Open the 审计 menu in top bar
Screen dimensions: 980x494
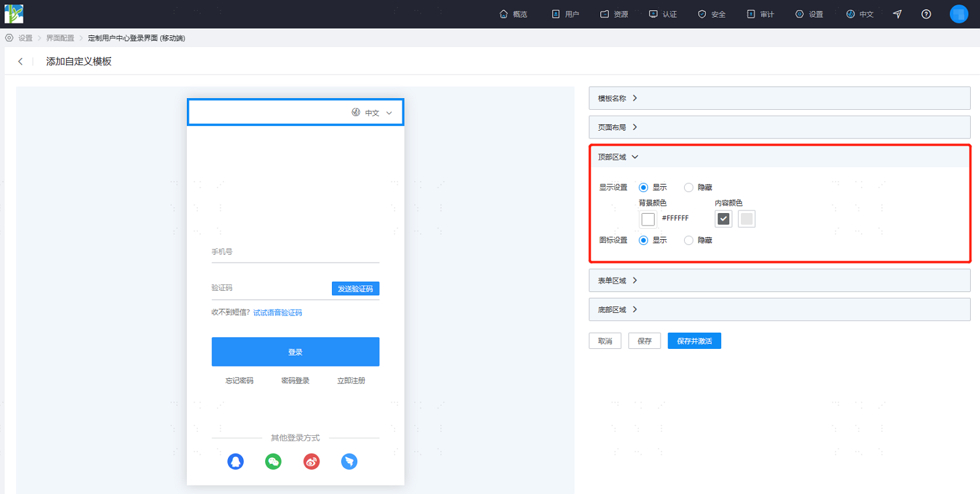(x=760, y=14)
